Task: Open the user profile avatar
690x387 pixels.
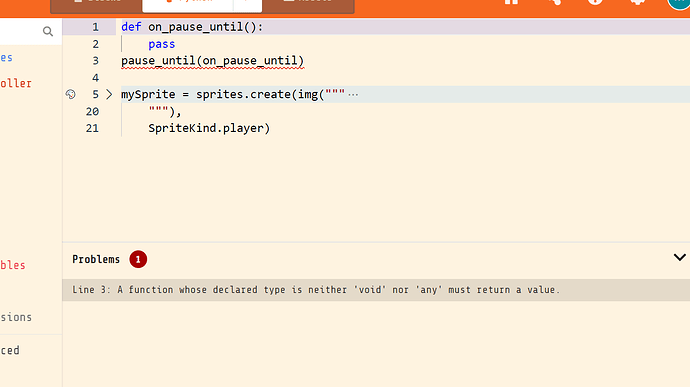Action: point(679,4)
